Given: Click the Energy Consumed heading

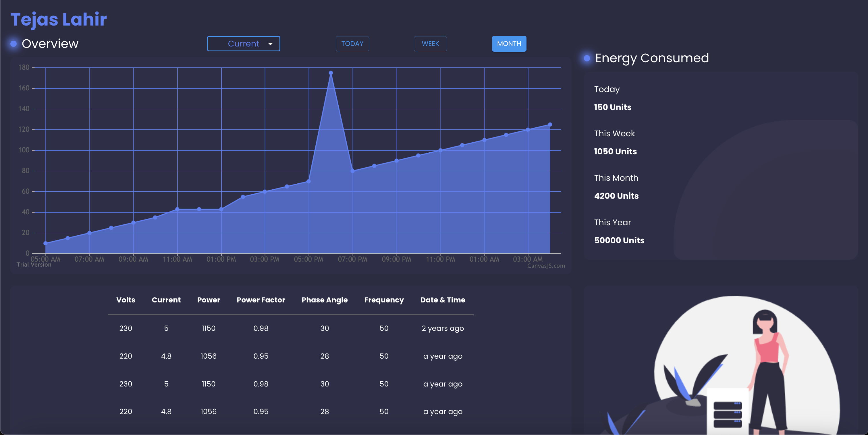Looking at the screenshot, I should click(x=652, y=58).
